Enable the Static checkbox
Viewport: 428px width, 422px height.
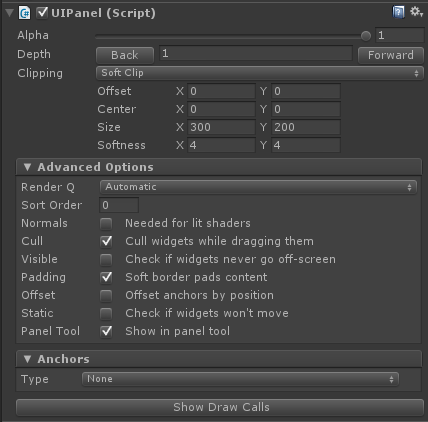click(106, 314)
